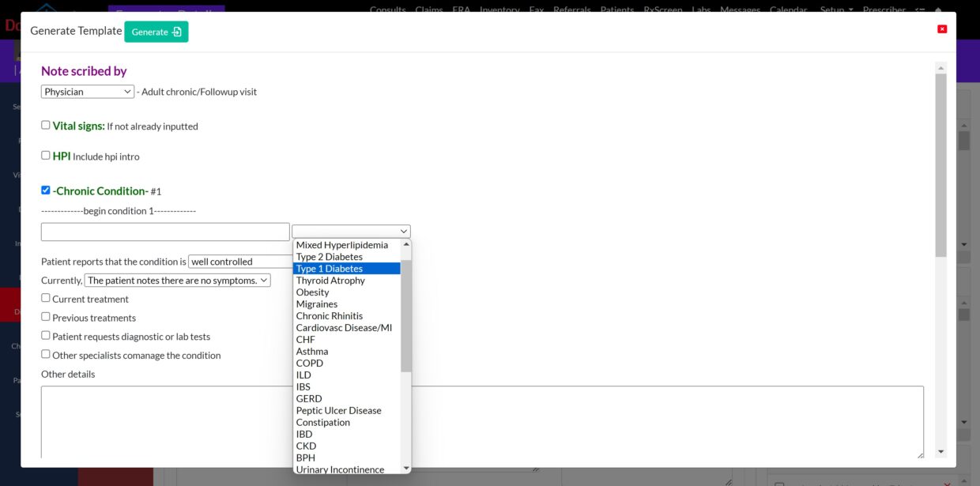
Task: Pick Peptic Ulcer Disease option
Action: [x=338, y=411]
